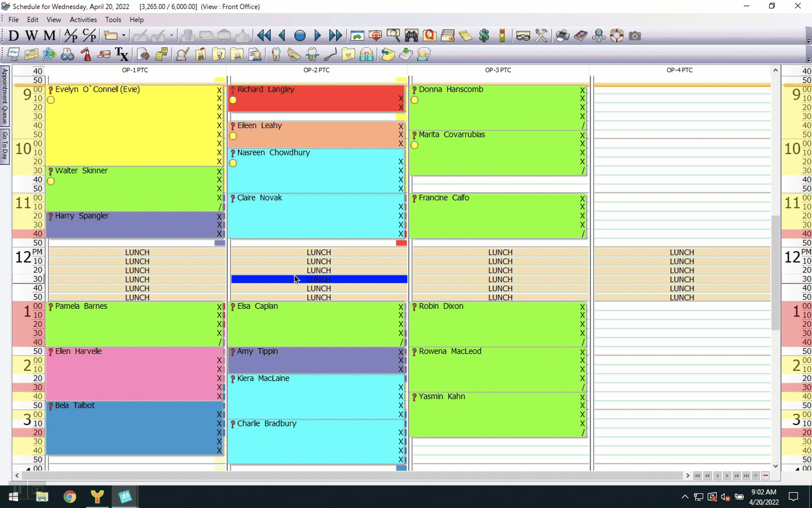The height and width of the screenshot is (508, 812).
Task: Open the Edit menu
Action: 33,20
